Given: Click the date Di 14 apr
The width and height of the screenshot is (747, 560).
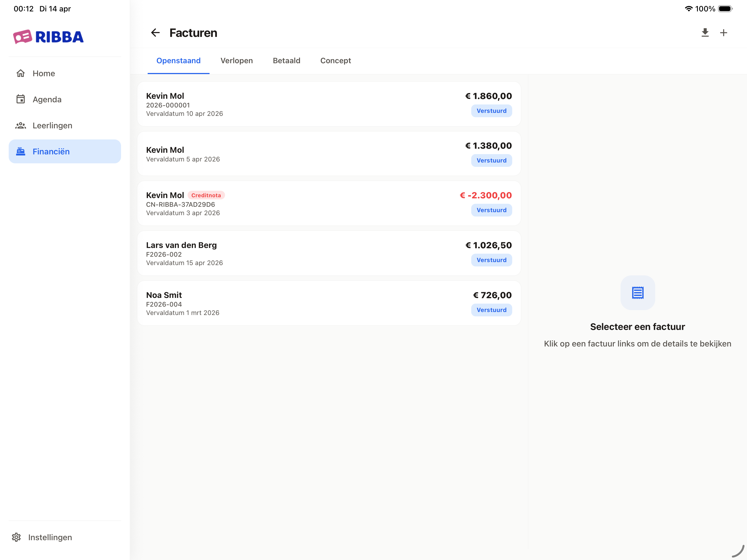Looking at the screenshot, I should pos(55,9).
